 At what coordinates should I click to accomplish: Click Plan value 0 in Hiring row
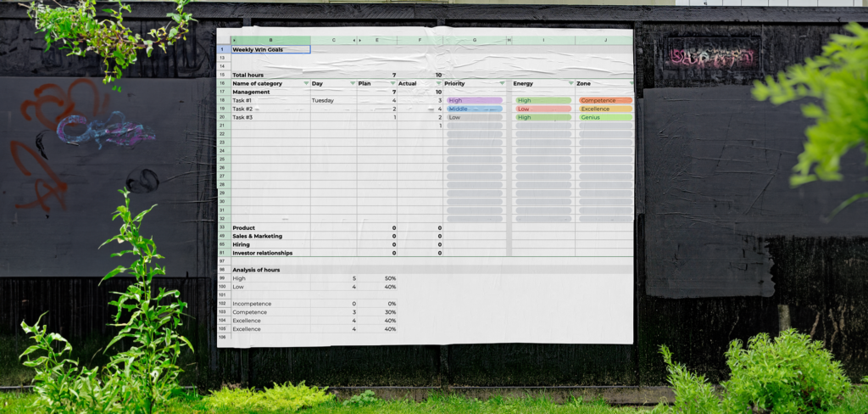coord(377,244)
